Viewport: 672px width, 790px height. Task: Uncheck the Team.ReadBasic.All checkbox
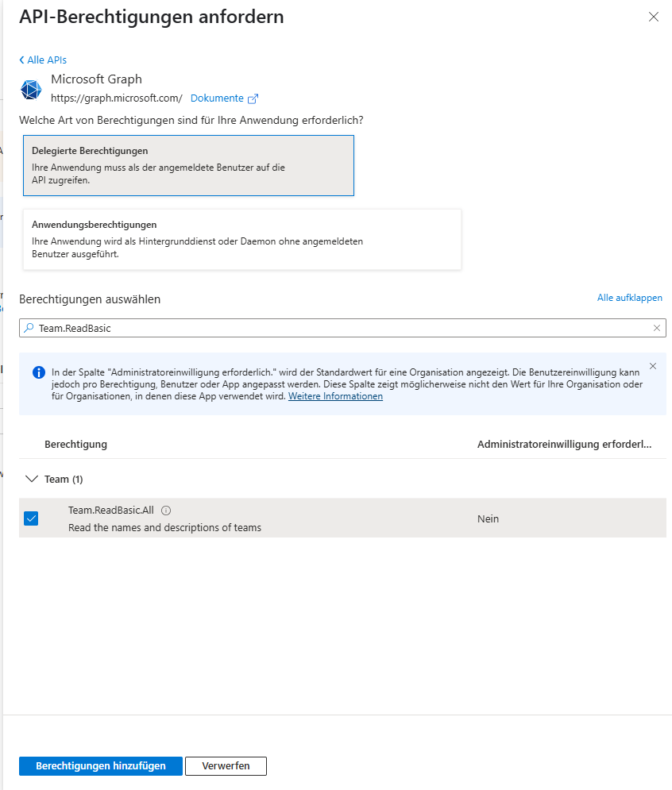pos(32,518)
